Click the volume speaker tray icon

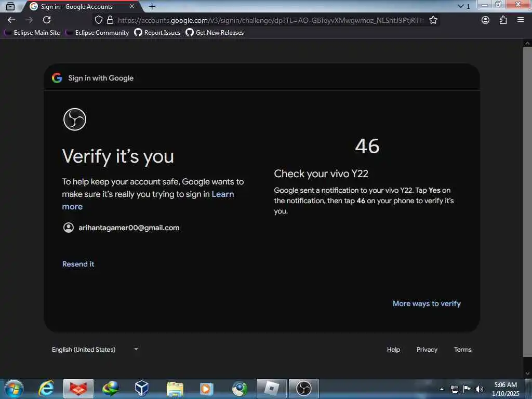[x=480, y=389]
